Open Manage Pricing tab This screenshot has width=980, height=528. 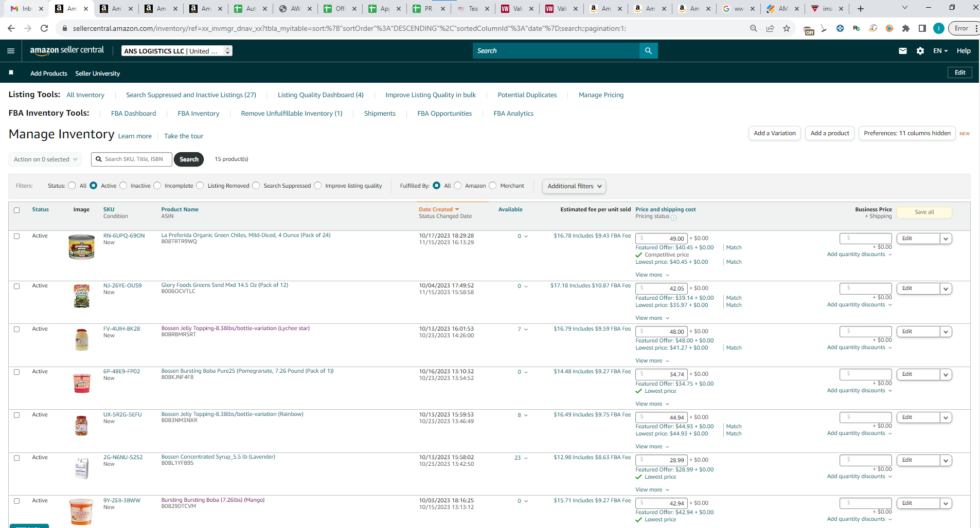[x=601, y=95]
